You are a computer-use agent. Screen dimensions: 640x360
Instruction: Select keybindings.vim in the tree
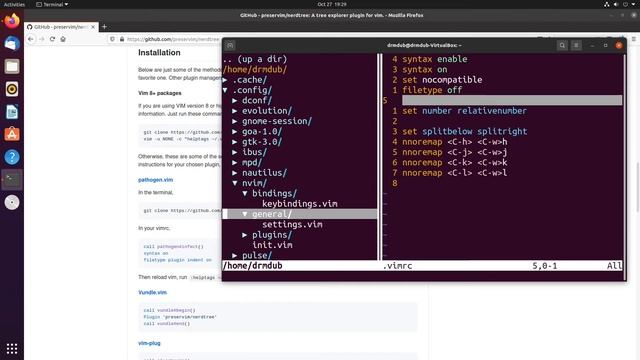point(300,204)
